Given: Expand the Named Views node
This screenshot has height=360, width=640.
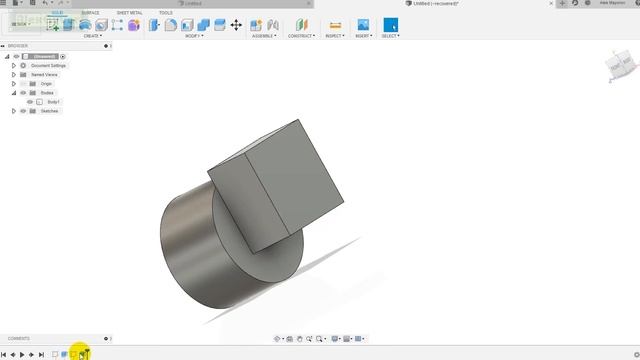Looking at the screenshot, I should click(13, 75).
